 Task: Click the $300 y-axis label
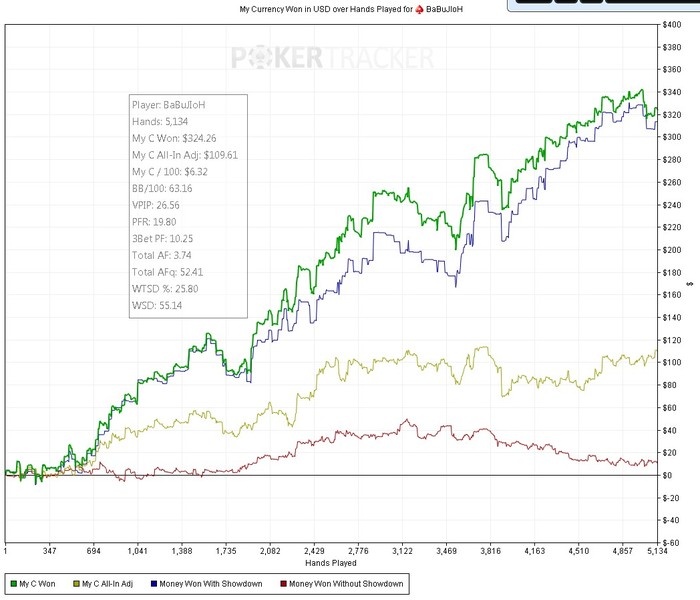click(x=671, y=137)
